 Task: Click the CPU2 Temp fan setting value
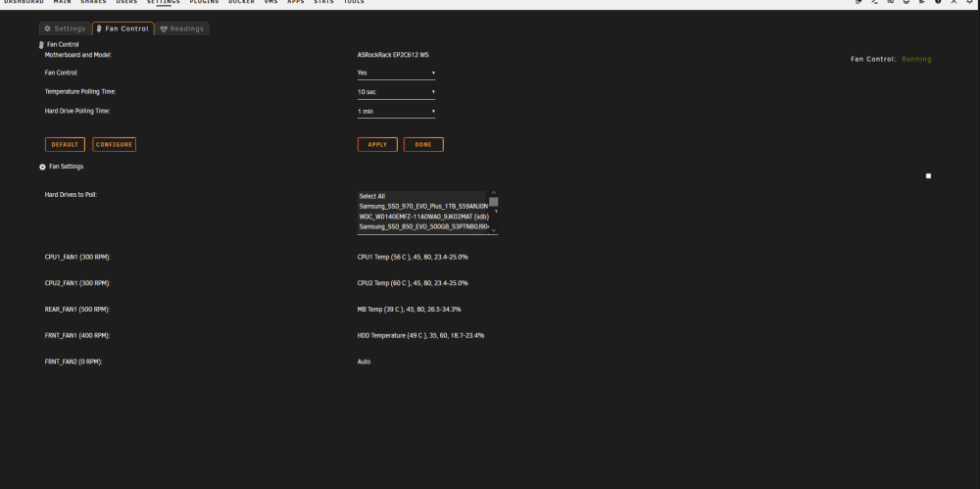click(413, 283)
